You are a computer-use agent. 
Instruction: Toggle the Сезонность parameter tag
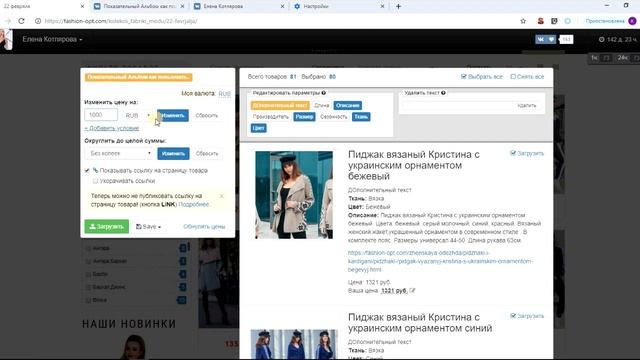click(333, 117)
